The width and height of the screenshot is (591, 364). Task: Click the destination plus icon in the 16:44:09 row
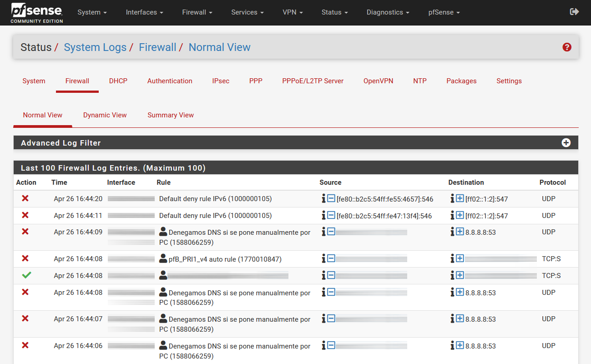(x=460, y=232)
